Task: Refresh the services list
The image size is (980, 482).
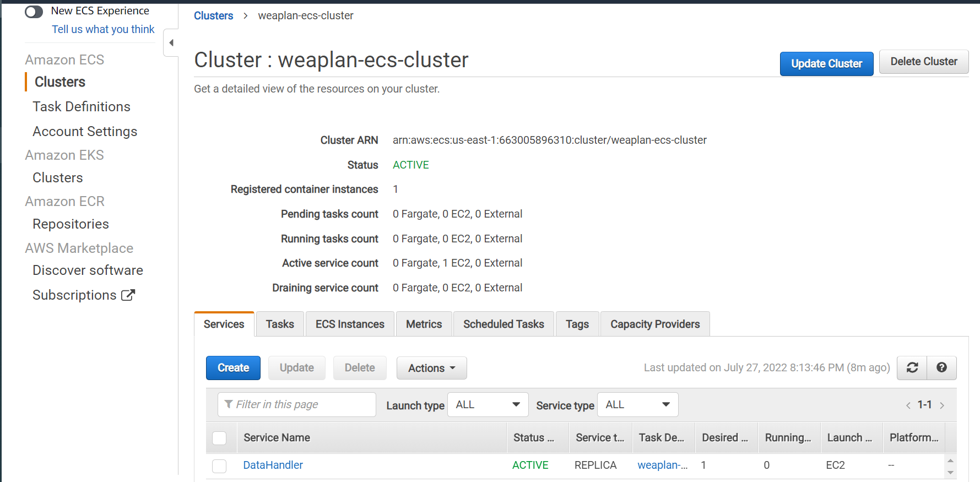Action: click(912, 367)
